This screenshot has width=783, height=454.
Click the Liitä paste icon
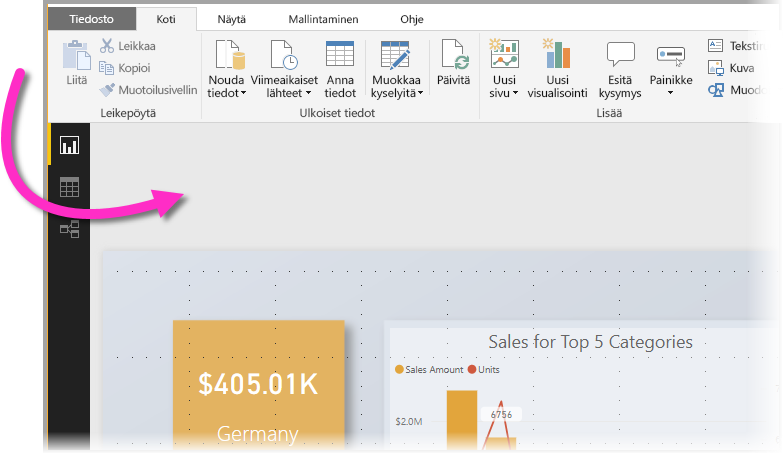pos(76,56)
